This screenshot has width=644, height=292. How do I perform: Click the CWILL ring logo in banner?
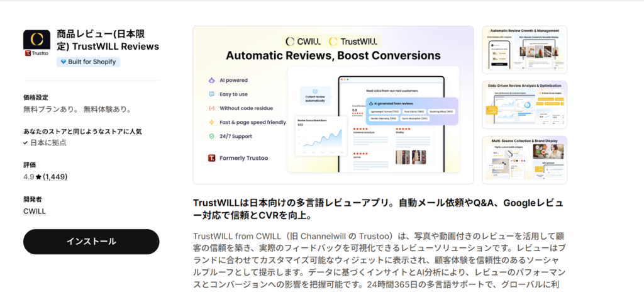pyautogui.click(x=290, y=42)
